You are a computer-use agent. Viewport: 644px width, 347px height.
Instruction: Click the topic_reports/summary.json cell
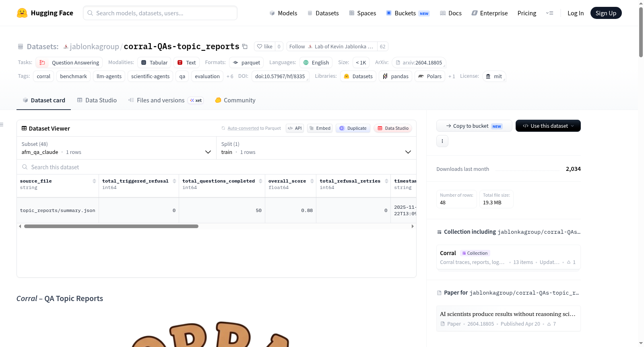[58, 210]
